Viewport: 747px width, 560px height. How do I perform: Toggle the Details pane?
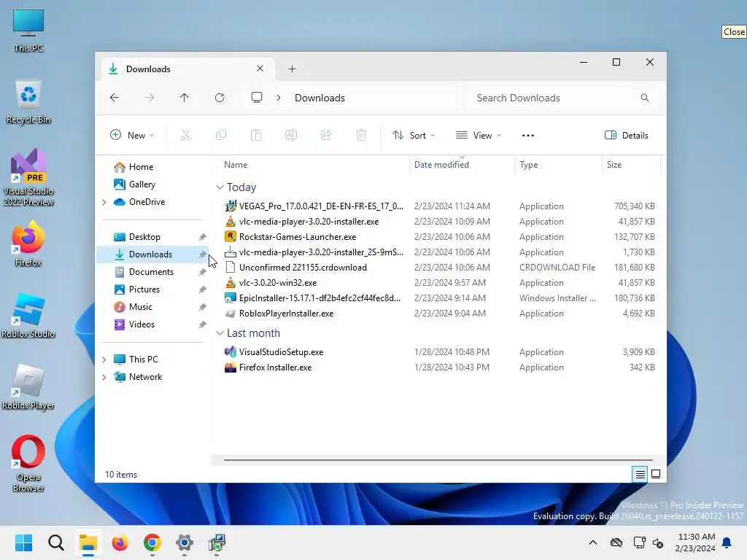[627, 135]
